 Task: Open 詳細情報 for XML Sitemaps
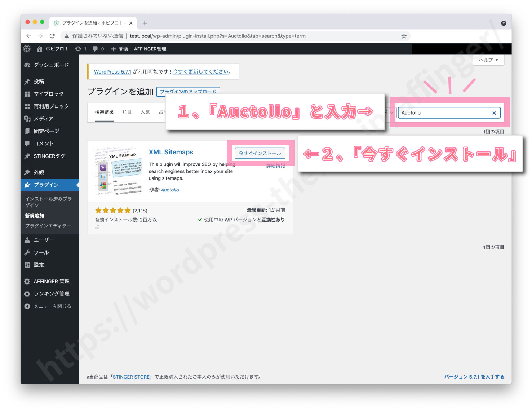pyautogui.click(x=276, y=166)
